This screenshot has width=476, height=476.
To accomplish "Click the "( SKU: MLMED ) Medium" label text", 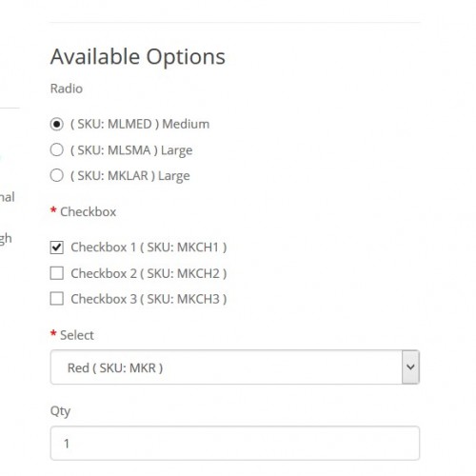I will [140, 124].
